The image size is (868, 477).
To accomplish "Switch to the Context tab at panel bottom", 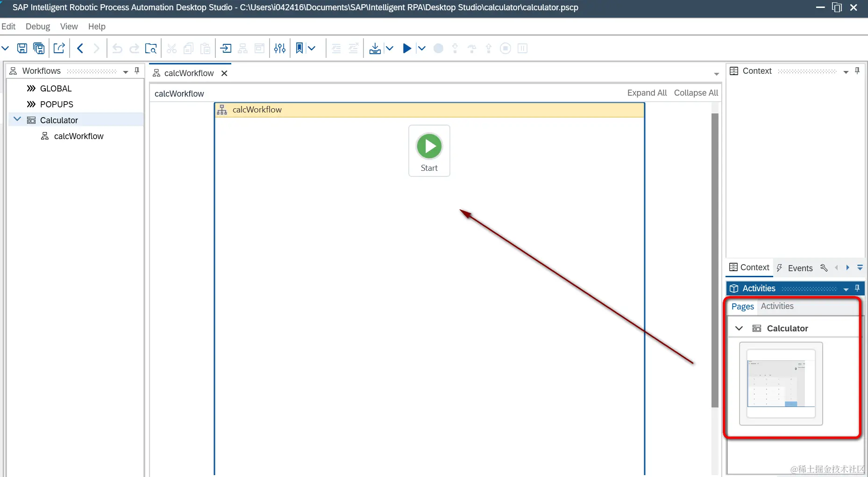I will (749, 267).
